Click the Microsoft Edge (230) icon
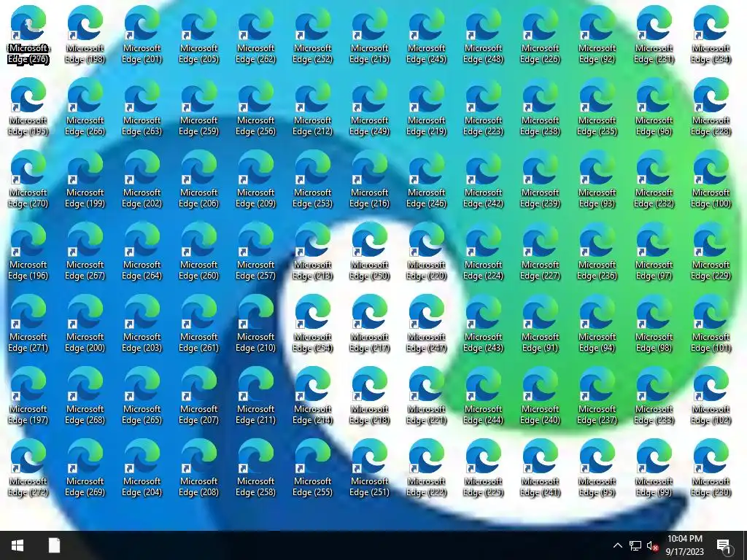The width and height of the screenshot is (747, 560). coord(711,468)
